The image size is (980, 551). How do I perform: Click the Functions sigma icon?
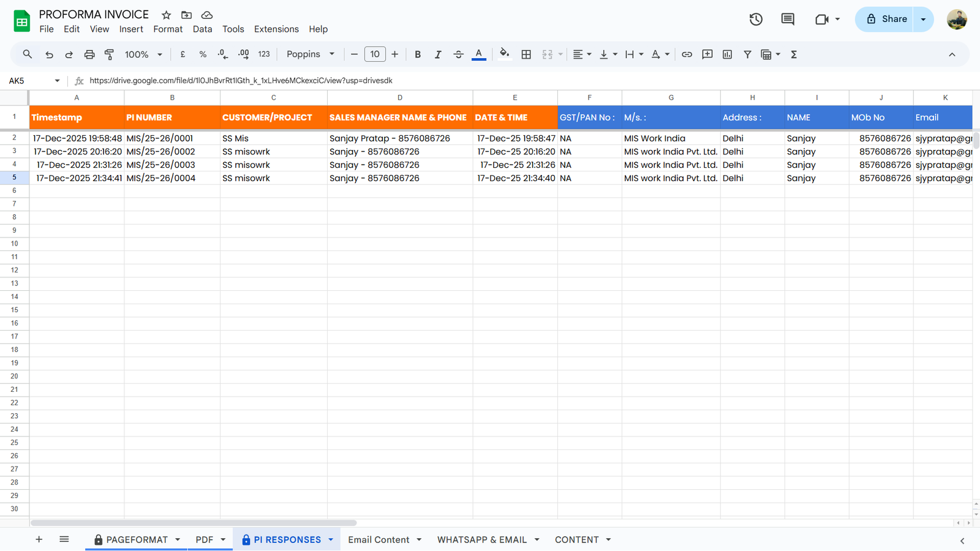(x=794, y=54)
